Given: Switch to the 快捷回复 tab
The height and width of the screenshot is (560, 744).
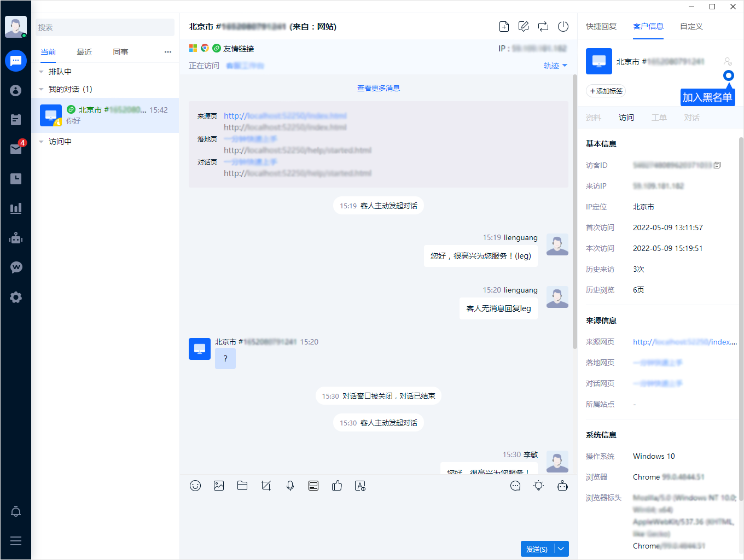Looking at the screenshot, I should [x=601, y=26].
